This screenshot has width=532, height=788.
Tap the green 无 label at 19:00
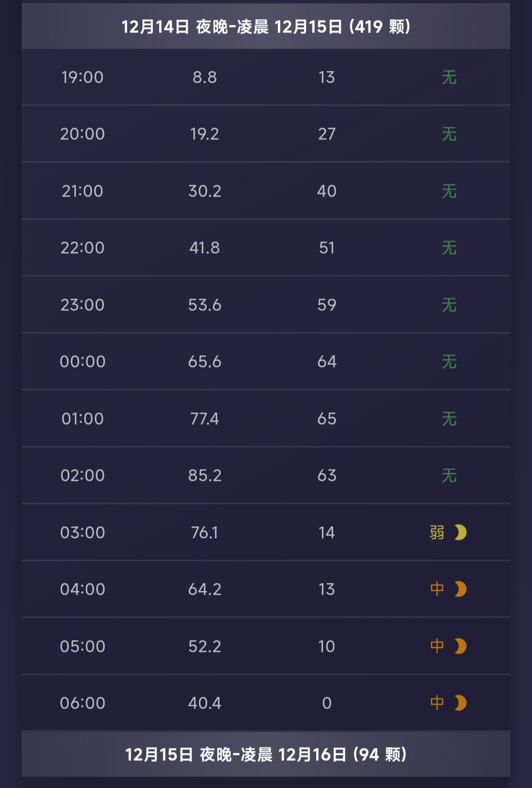click(449, 77)
